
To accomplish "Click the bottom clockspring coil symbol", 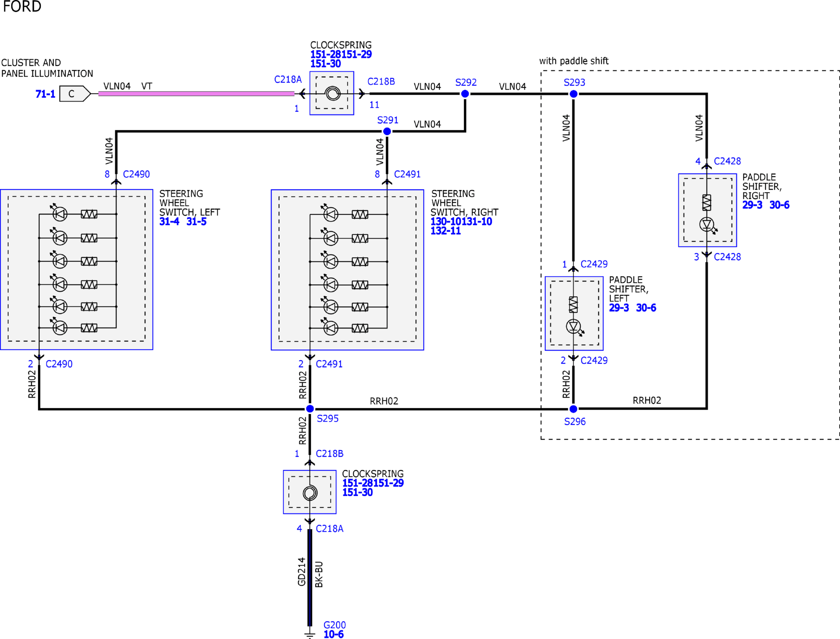I will coord(310,493).
